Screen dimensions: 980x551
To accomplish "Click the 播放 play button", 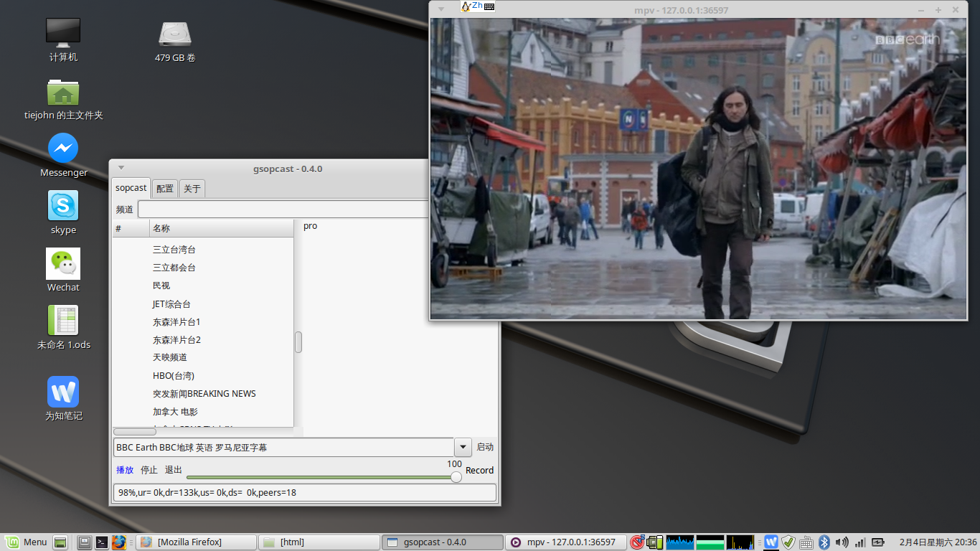I will (x=125, y=470).
